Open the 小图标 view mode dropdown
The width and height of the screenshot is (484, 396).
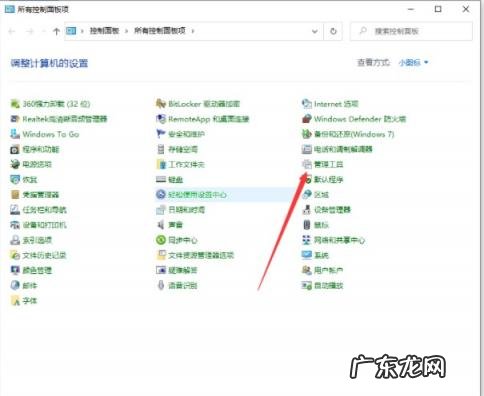[413, 62]
